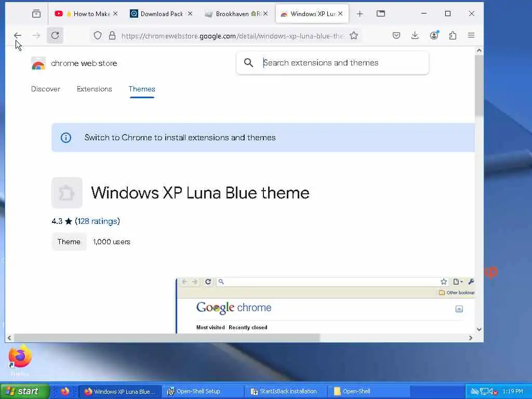Click the site security padlock icon
Screen dimensions: 532x399
coord(112,36)
